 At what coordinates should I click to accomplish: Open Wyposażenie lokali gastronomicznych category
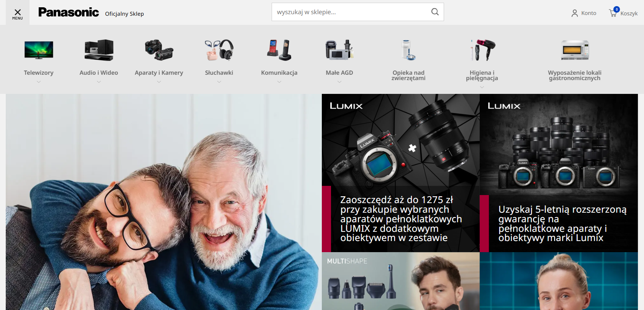[575, 75]
